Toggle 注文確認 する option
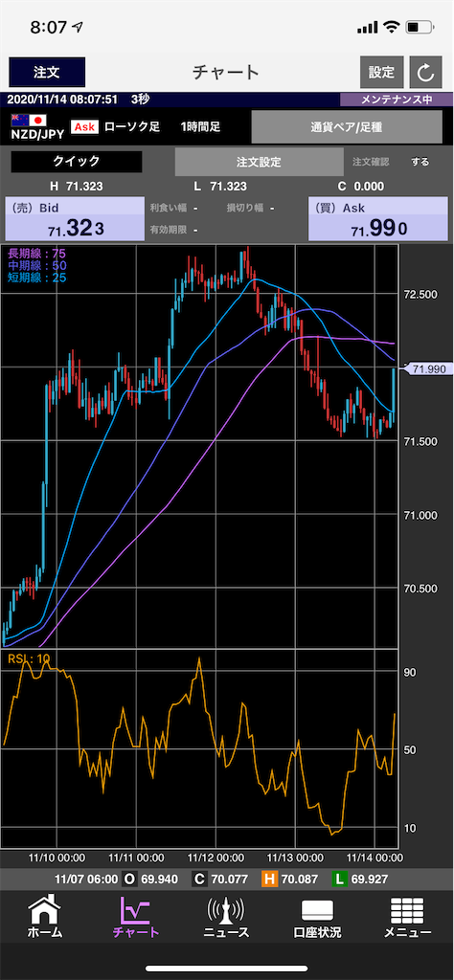 420,162
